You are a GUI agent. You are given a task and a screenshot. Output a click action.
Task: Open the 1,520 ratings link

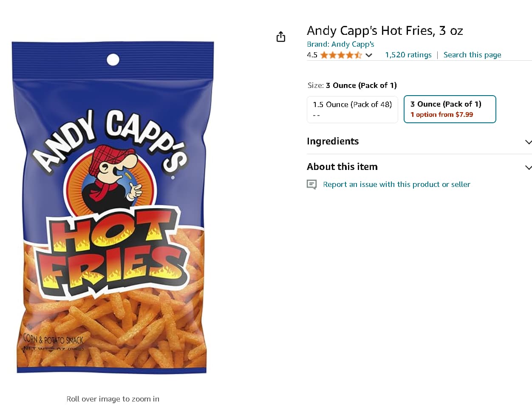pyautogui.click(x=408, y=55)
